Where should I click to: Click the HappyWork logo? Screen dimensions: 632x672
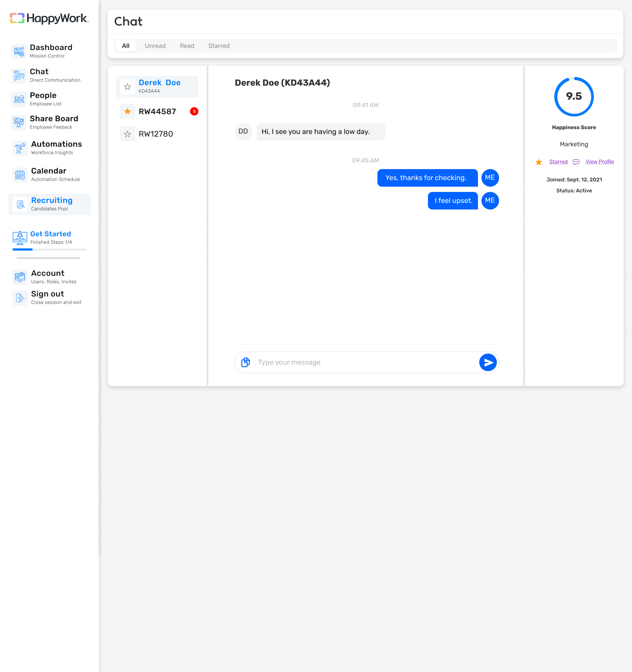[x=49, y=18]
